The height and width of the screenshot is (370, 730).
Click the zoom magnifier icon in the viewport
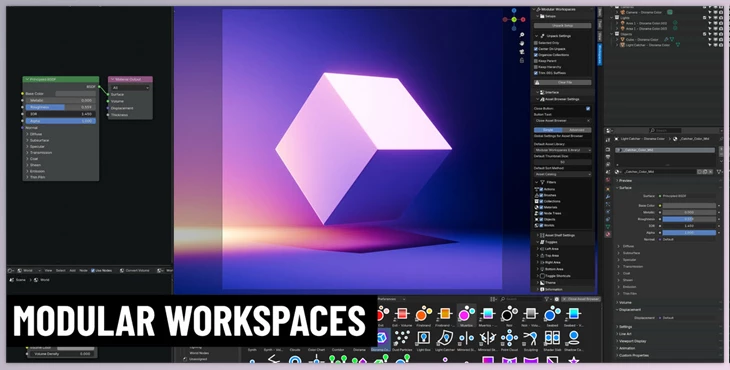(522, 35)
